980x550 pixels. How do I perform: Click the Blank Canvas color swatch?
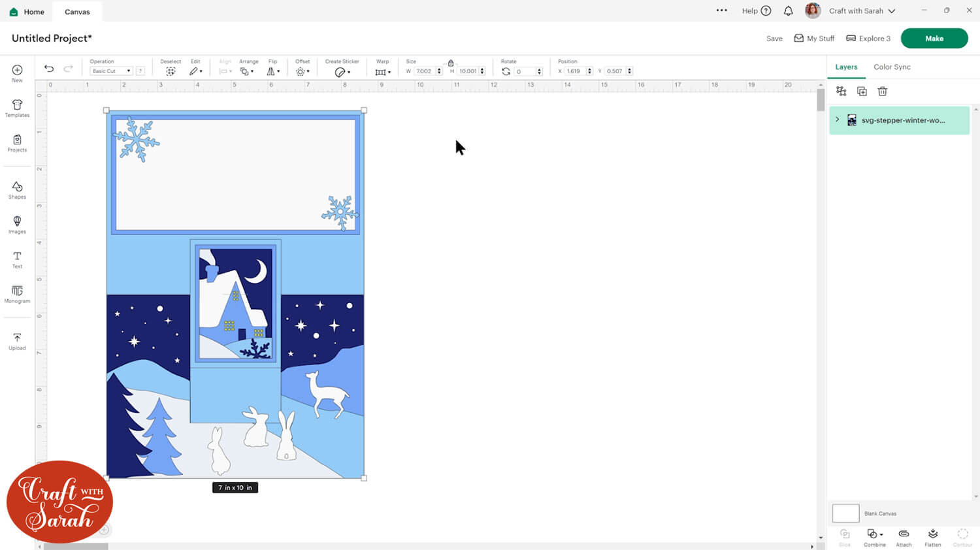(845, 513)
